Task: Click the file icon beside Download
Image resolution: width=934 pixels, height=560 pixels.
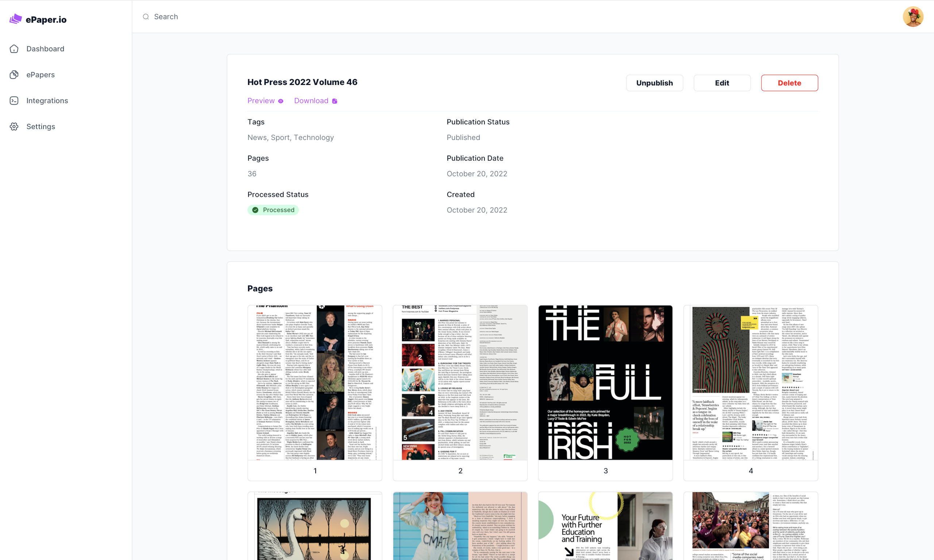Action: [x=335, y=101]
